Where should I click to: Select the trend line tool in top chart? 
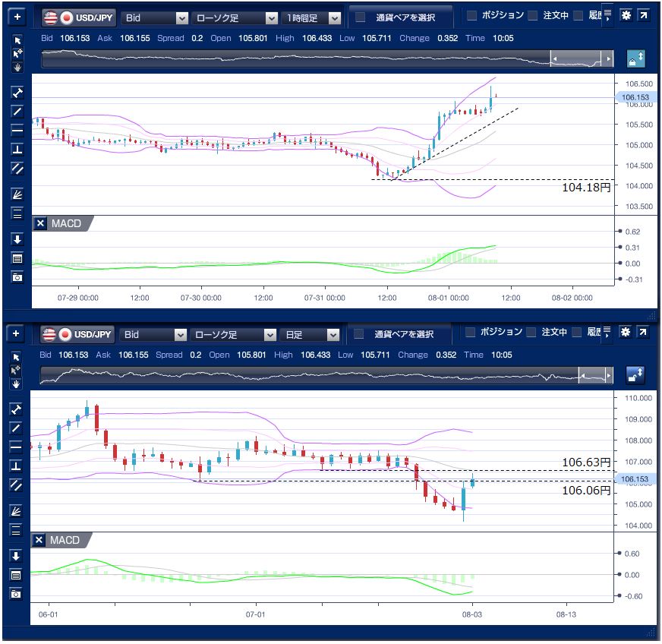pos(17,112)
